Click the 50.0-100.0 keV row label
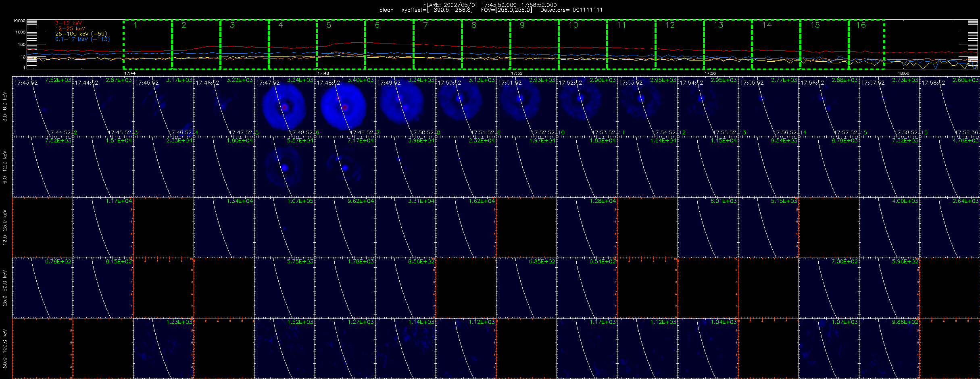The image size is (980, 379). 5,348
